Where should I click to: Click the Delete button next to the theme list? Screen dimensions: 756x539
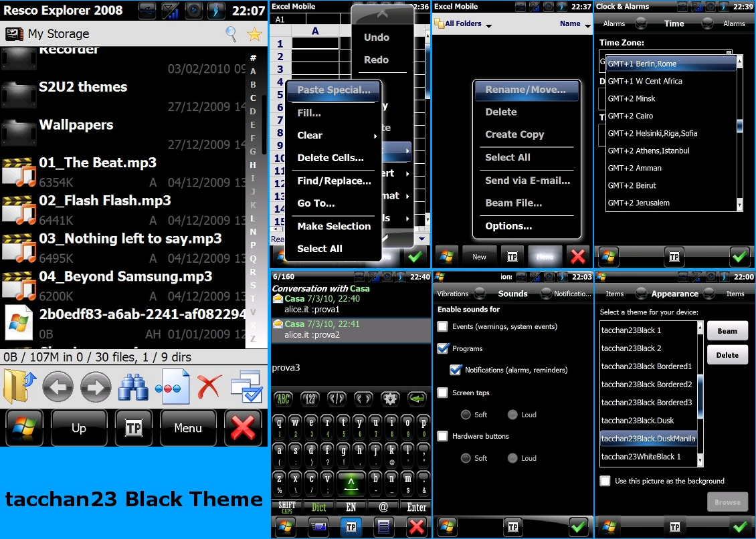pos(727,355)
